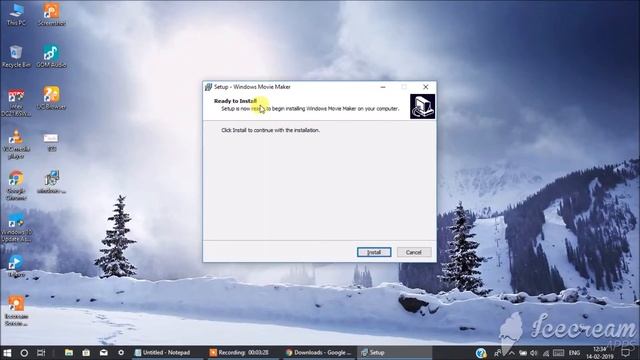Open the People icon in taskbar
The width and height of the screenshot is (640, 360).
click(498, 353)
